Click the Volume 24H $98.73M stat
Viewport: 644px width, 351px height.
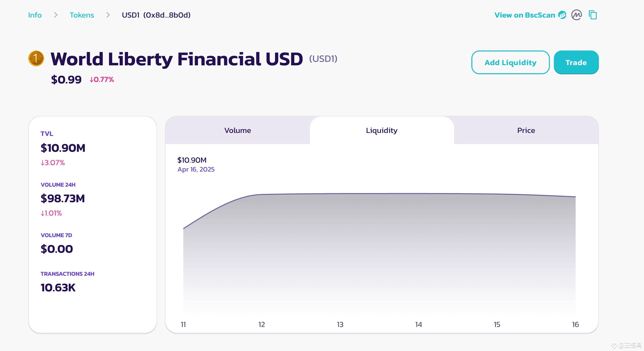point(63,199)
